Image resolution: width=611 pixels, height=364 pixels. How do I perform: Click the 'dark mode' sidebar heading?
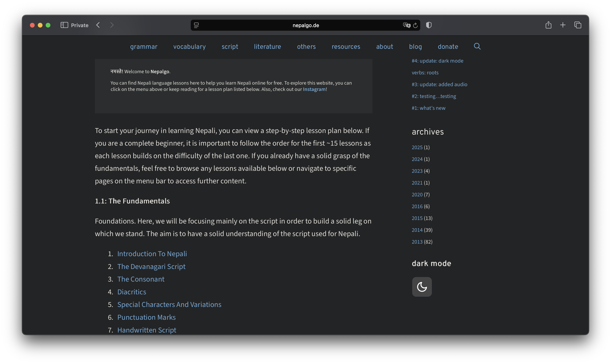[431, 263]
